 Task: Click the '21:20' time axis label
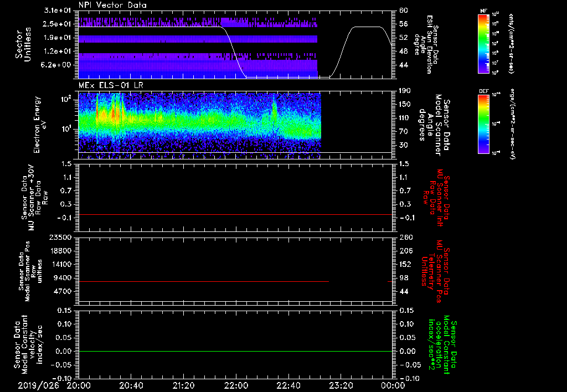183,385
